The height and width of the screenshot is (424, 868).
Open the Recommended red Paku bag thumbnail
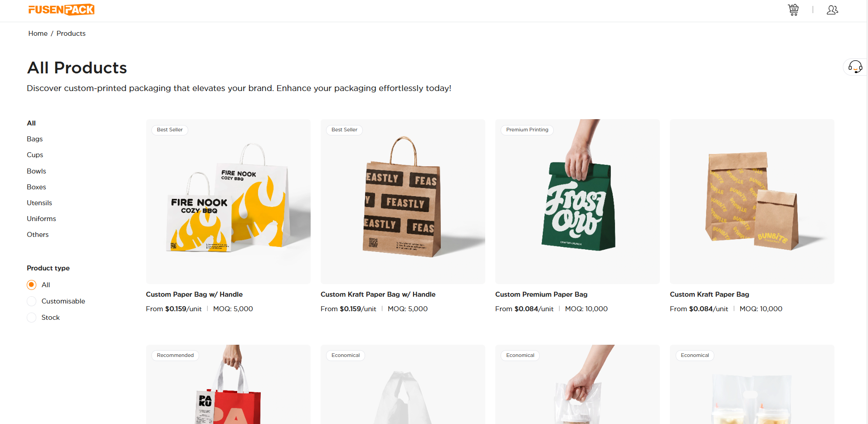[x=228, y=385]
